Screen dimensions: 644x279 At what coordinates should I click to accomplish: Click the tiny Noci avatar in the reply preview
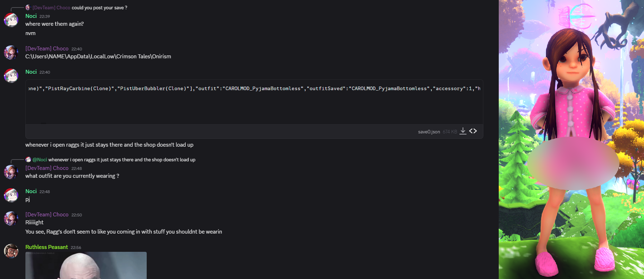28,160
